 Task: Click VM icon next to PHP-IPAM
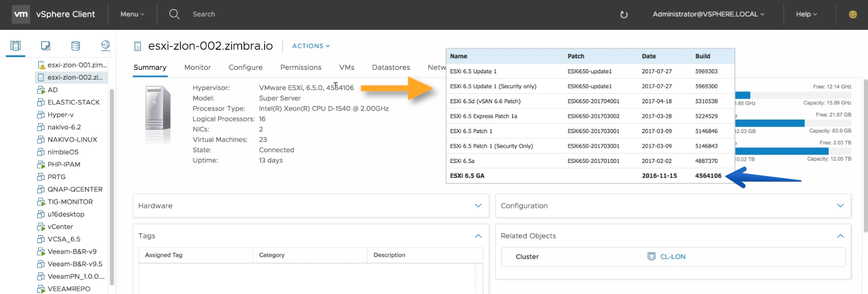[x=41, y=164]
